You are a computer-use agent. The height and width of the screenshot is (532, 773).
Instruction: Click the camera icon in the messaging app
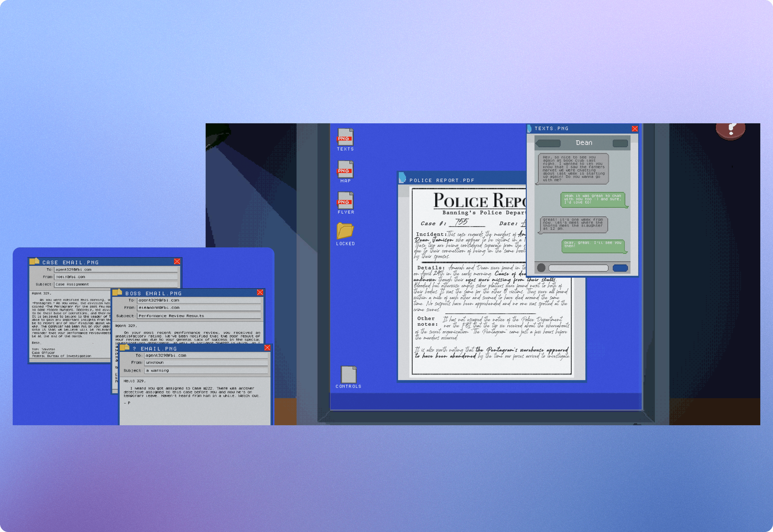click(x=541, y=268)
